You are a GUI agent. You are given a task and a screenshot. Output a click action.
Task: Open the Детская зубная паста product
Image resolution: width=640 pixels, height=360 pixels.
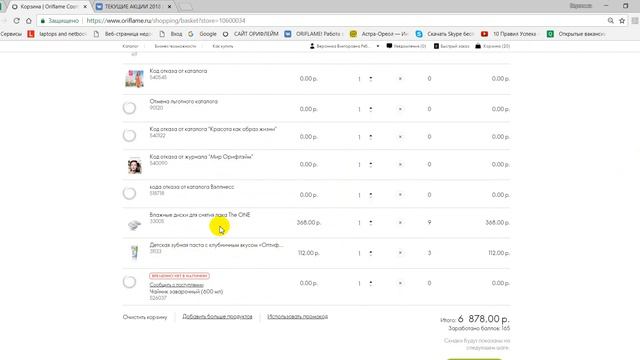216,245
